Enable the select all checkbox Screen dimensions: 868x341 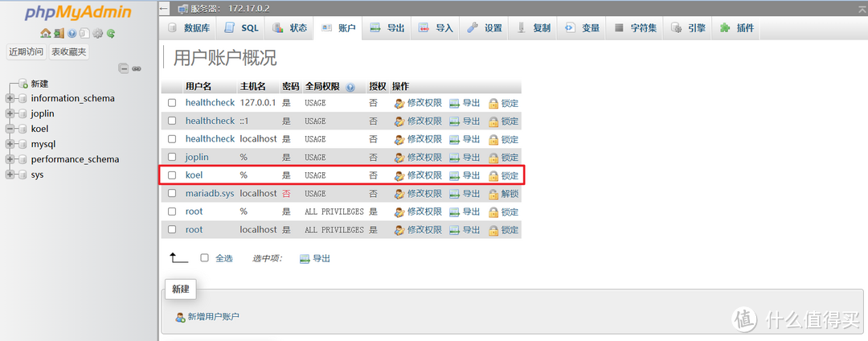click(x=205, y=258)
